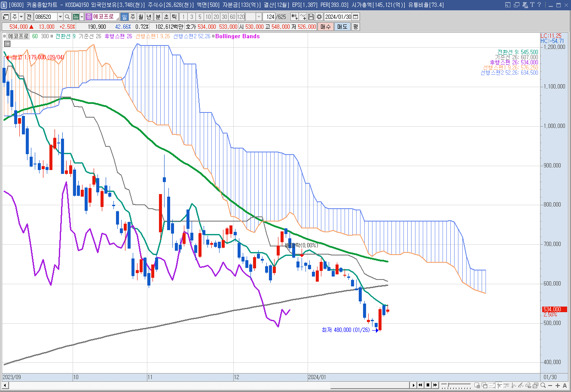Viewport: 571px width, 392px height.
Task: Select the 분 minute period toggle
Action: tap(158, 17)
